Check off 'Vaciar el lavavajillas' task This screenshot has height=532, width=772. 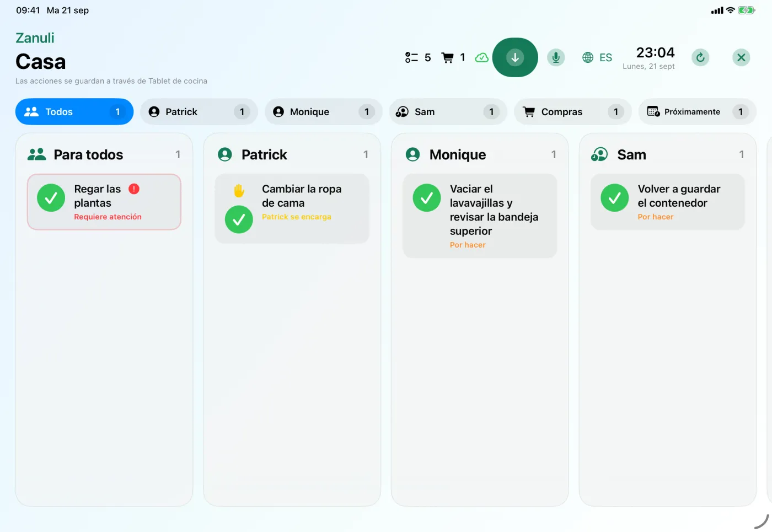coord(427,198)
